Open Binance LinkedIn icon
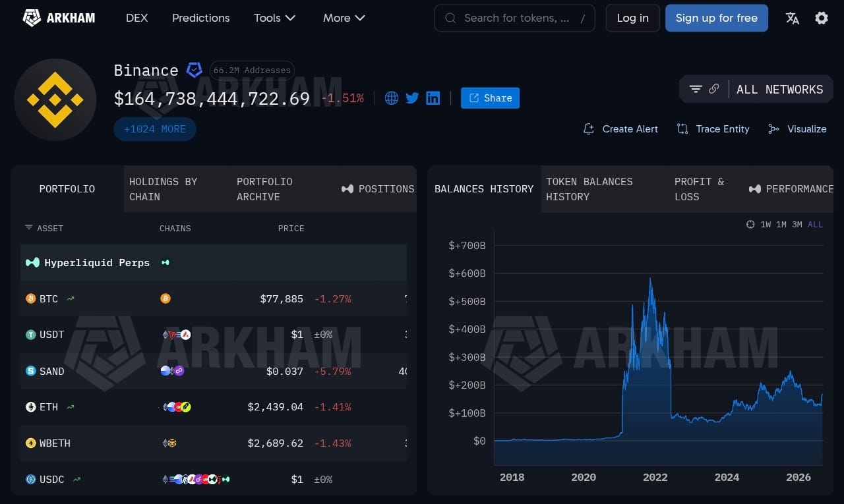Viewport: 844px width, 504px height. tap(433, 98)
